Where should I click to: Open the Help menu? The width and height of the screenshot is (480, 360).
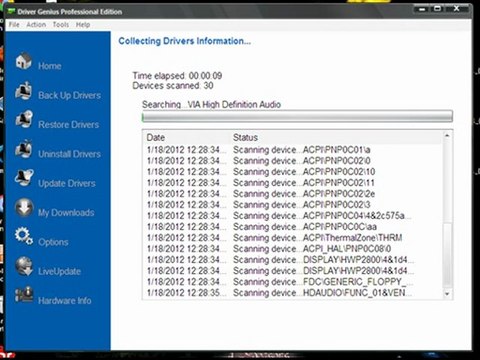pyautogui.click(x=83, y=25)
